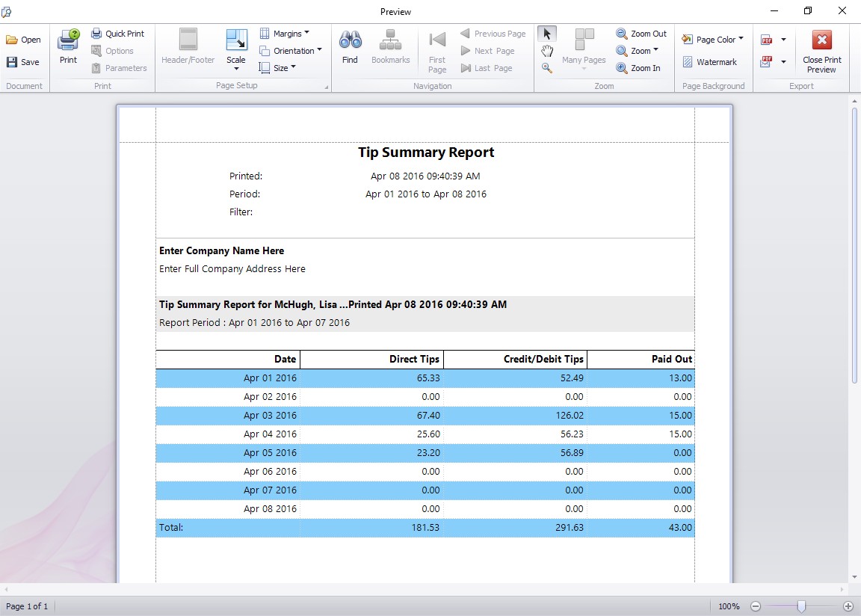
Task: Expand the paper Size dropdown
Action: click(x=277, y=68)
